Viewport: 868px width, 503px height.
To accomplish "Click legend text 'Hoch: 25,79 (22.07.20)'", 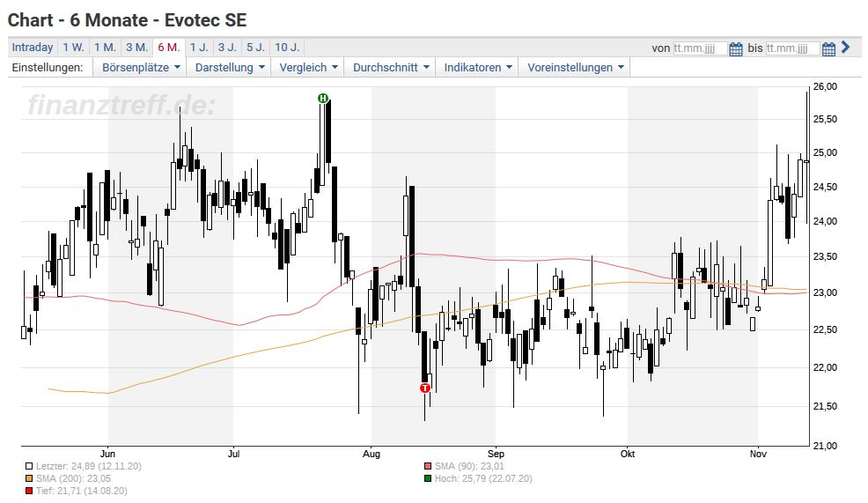I will (x=483, y=478).
